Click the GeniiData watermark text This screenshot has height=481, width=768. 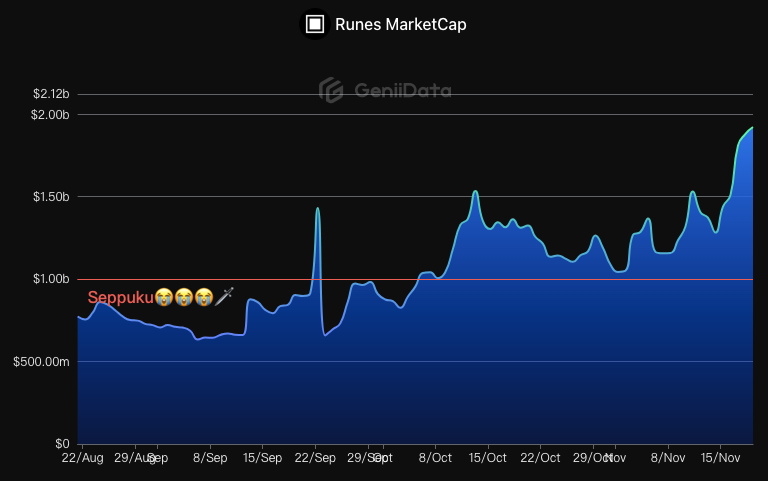403,90
